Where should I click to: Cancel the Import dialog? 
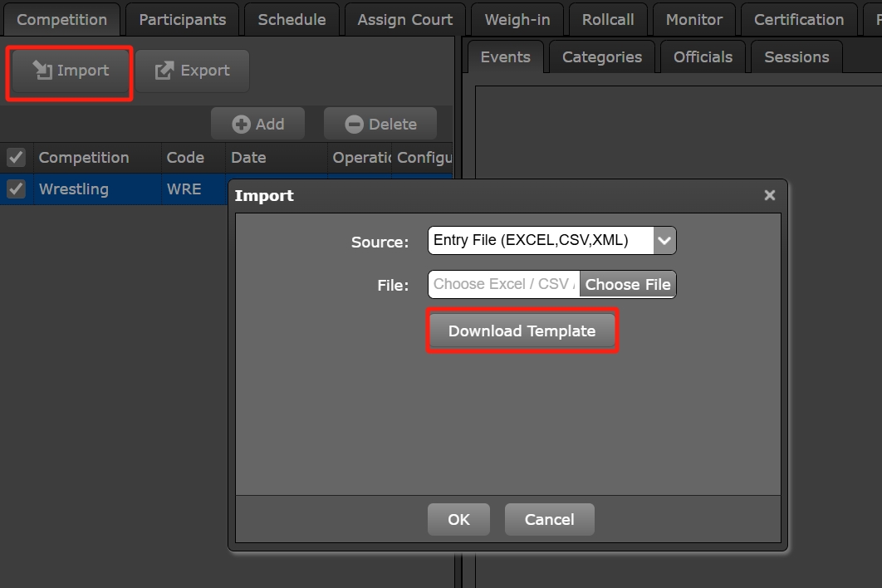pos(549,519)
